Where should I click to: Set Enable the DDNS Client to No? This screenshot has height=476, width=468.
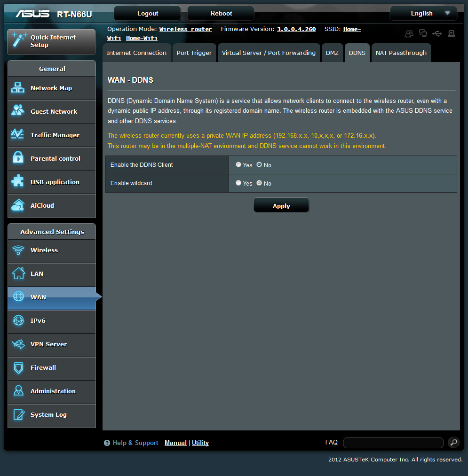tap(259, 164)
